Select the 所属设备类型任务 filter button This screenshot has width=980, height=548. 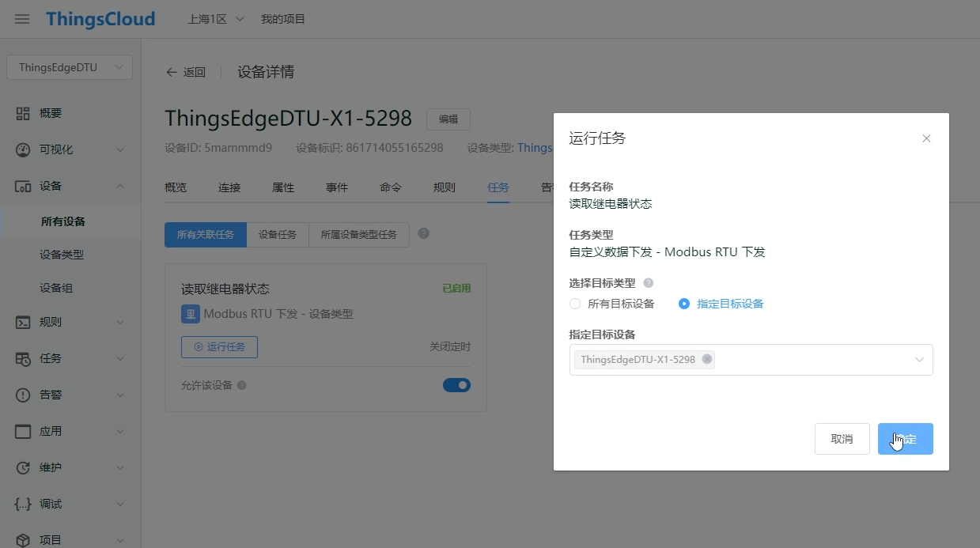(x=359, y=235)
